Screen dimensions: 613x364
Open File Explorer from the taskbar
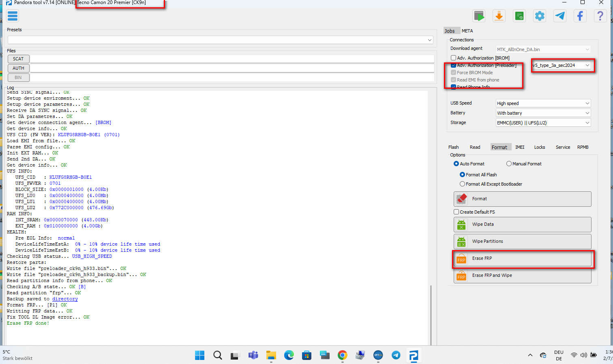[271, 355]
